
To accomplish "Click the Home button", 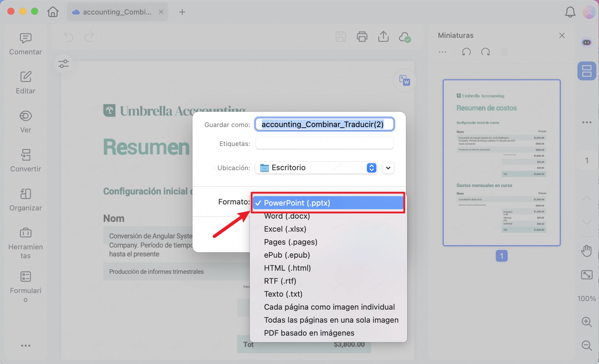I will coord(53,12).
